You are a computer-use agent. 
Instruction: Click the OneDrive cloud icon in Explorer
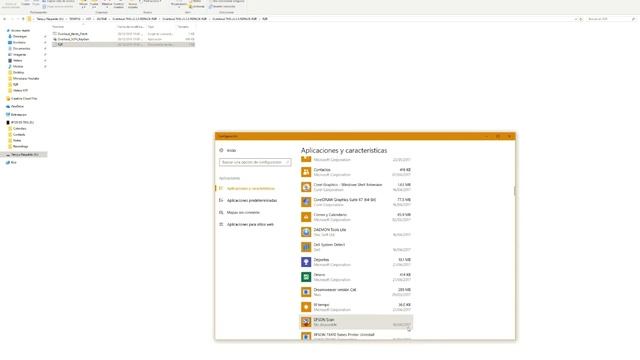8,106
